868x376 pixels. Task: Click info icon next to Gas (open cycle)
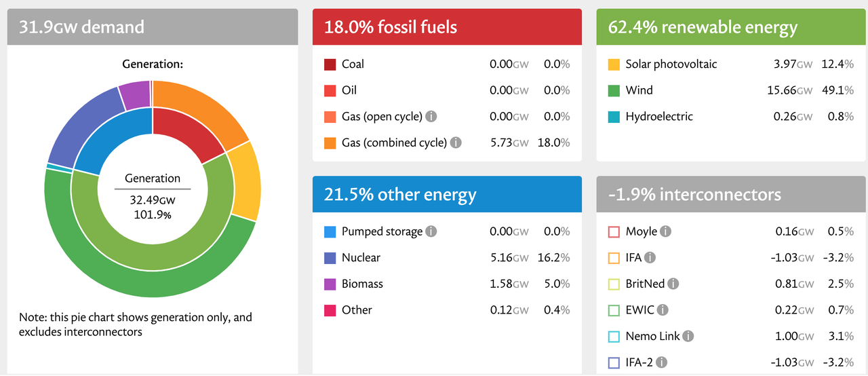point(431,116)
